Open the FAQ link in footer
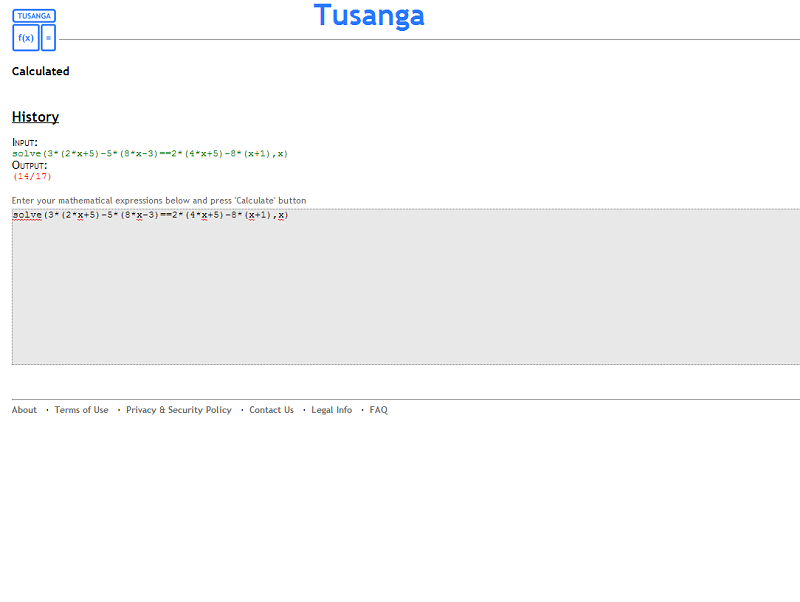Screen dimensions: 800x602 [x=378, y=410]
